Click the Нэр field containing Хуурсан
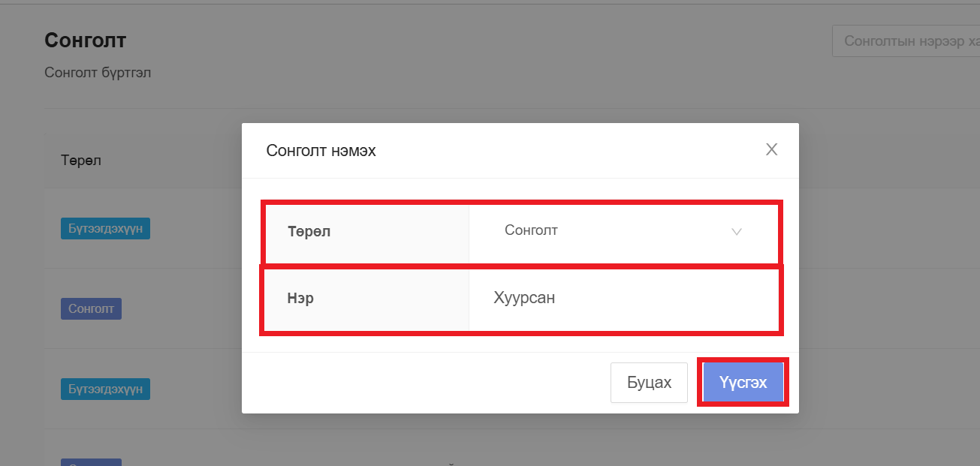The image size is (980, 466). (x=623, y=299)
